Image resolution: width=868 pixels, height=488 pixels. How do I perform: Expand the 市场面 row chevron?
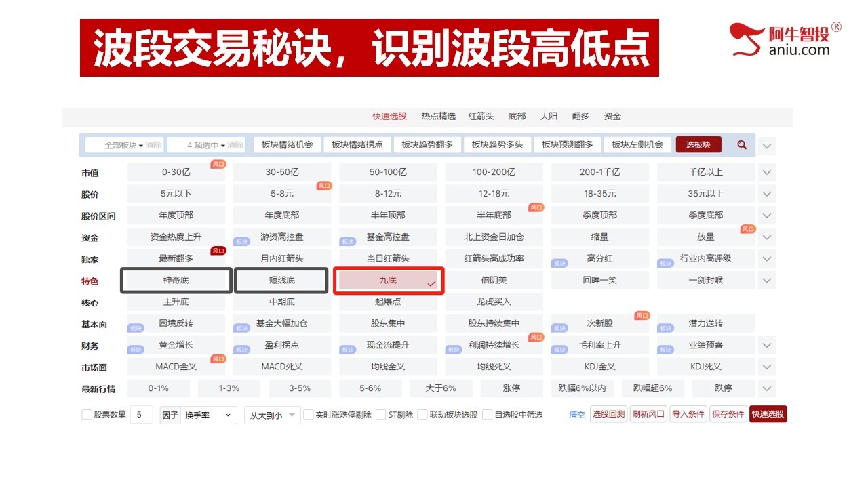767,367
